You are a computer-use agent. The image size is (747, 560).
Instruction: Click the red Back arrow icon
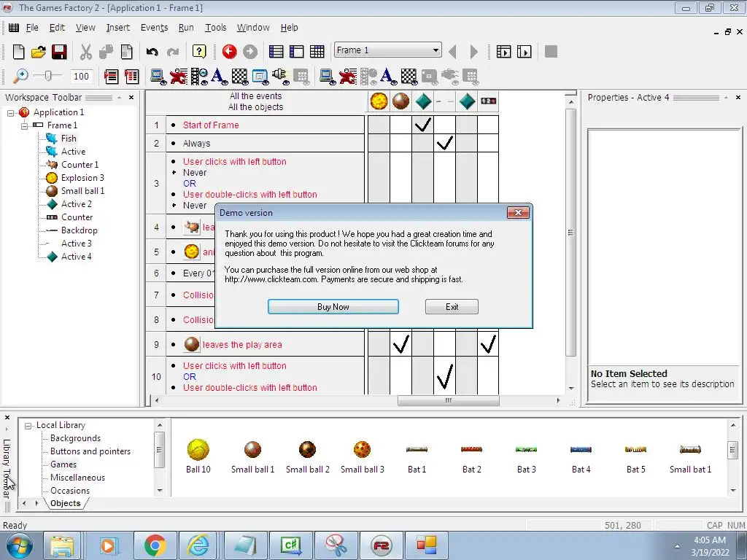click(x=229, y=52)
